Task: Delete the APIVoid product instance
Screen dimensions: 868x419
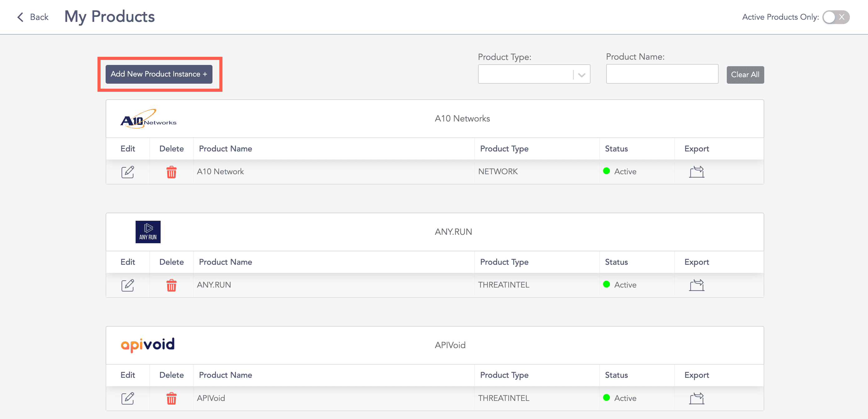Action: (171, 398)
